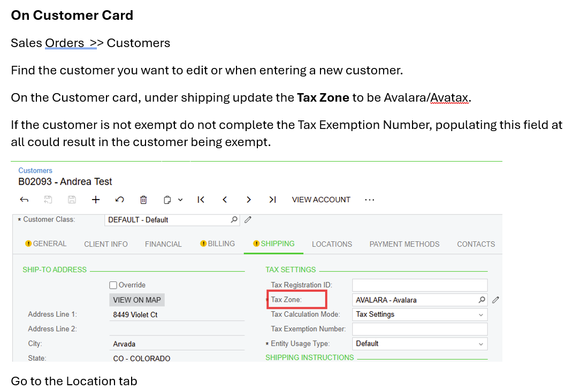This screenshot has width=588, height=389.
Task: Click the VIEW ON MAP button
Action: 137,300
